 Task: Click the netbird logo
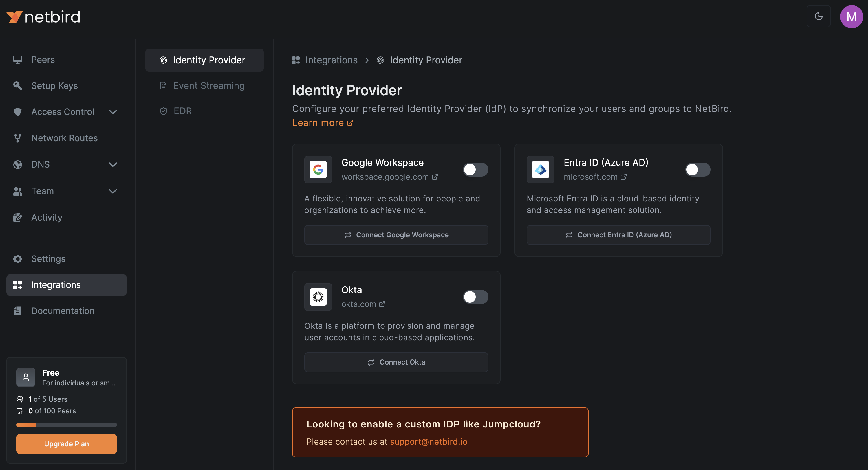[43, 17]
